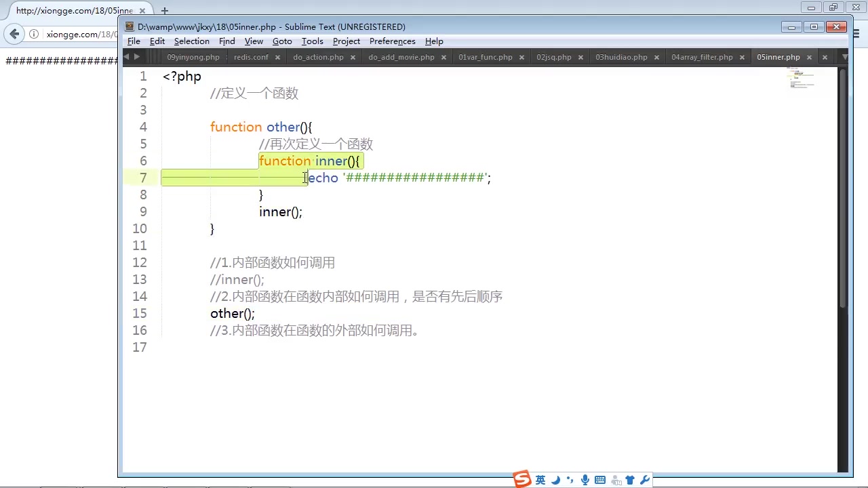Change the Sogou input skin icon
Viewport: 868px width, 488px height.
pos(629,479)
